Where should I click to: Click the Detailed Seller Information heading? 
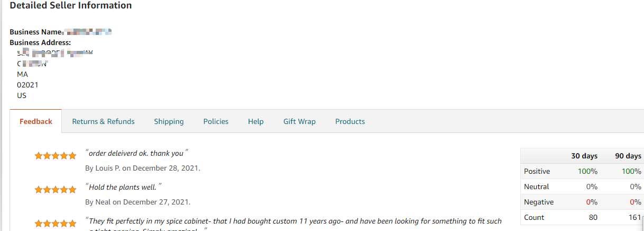pyautogui.click(x=71, y=6)
